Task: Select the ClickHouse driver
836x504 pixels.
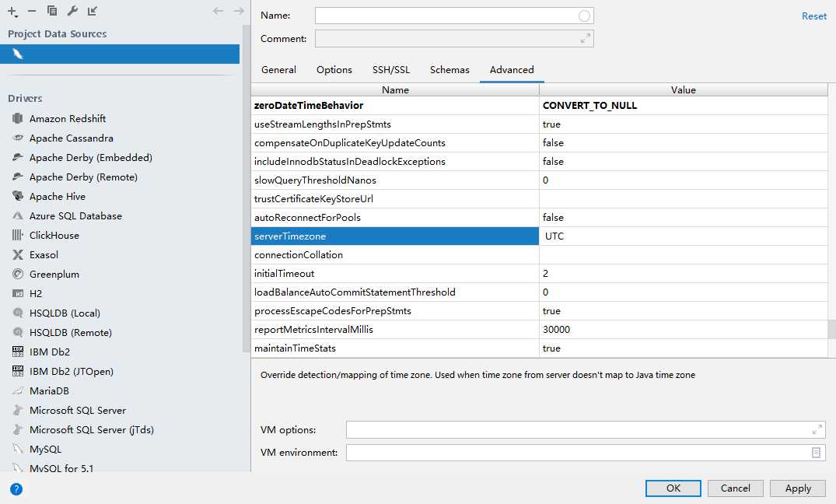Action: [54, 235]
